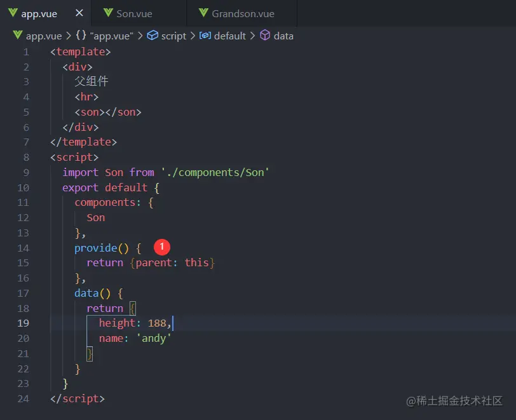Click the son component tag
This screenshot has height=420, width=516.
[x=108, y=112]
